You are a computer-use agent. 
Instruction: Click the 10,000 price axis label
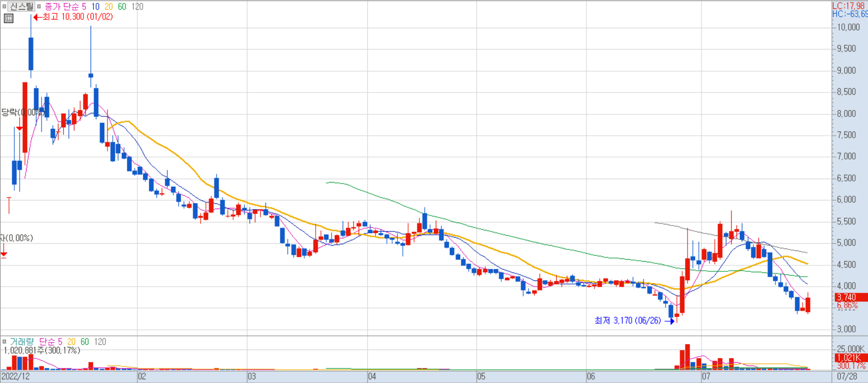click(848, 27)
